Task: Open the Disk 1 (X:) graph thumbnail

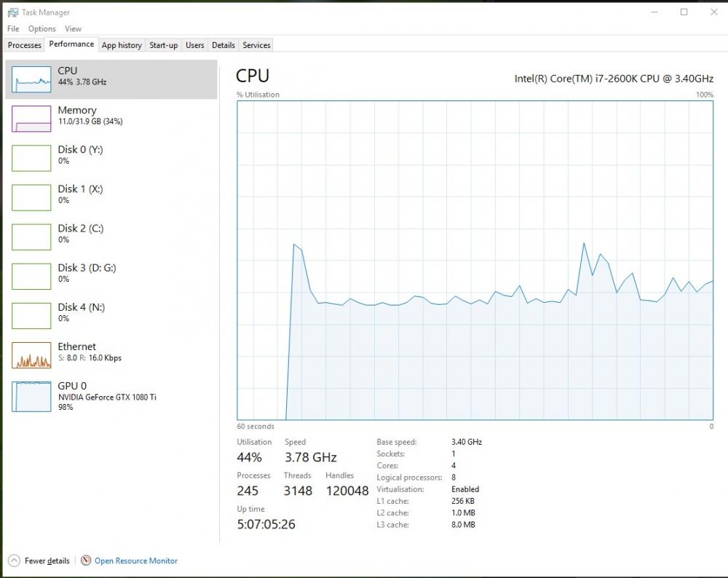Action: click(31, 197)
